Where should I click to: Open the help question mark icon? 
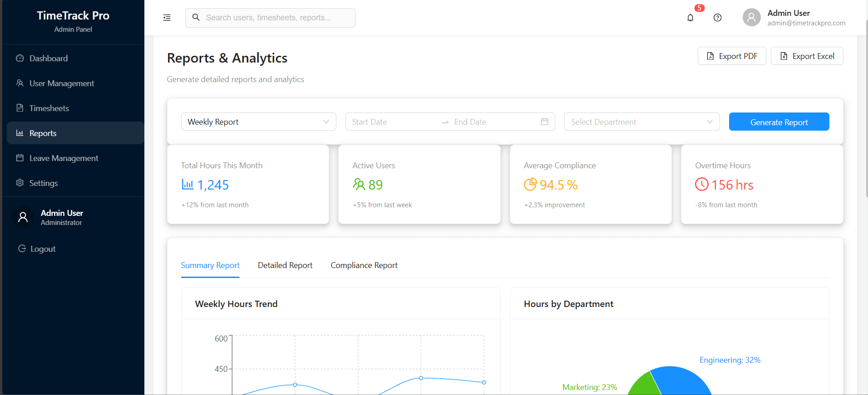click(717, 18)
